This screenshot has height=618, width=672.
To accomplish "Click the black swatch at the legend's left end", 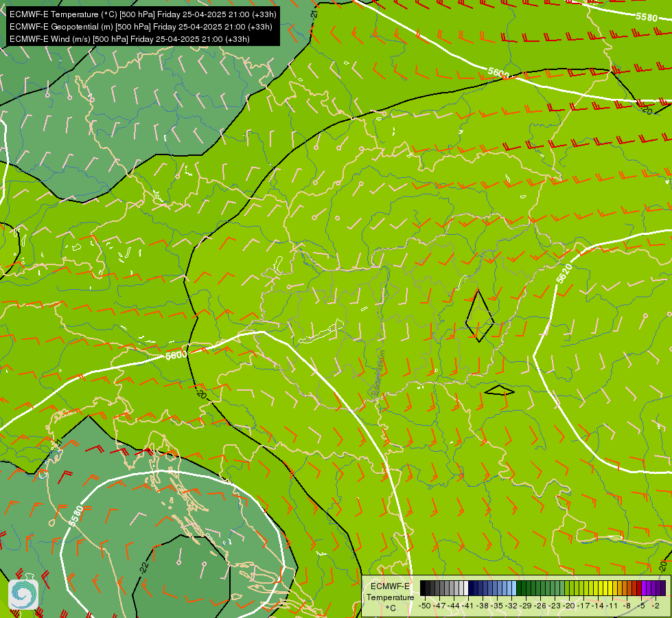I will 423,588.
